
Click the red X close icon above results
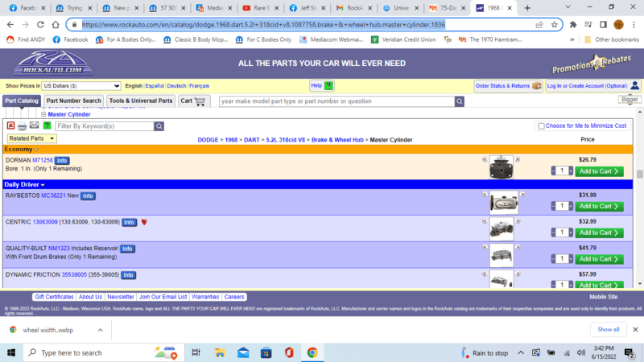point(10,126)
